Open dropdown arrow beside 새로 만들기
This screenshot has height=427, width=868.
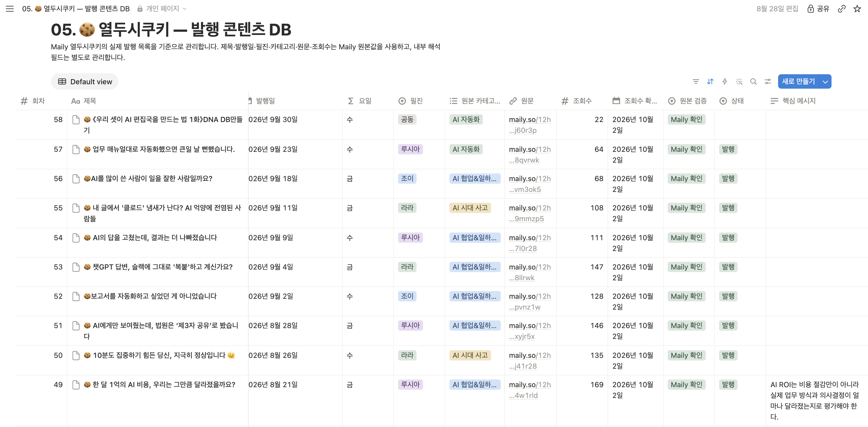825,81
